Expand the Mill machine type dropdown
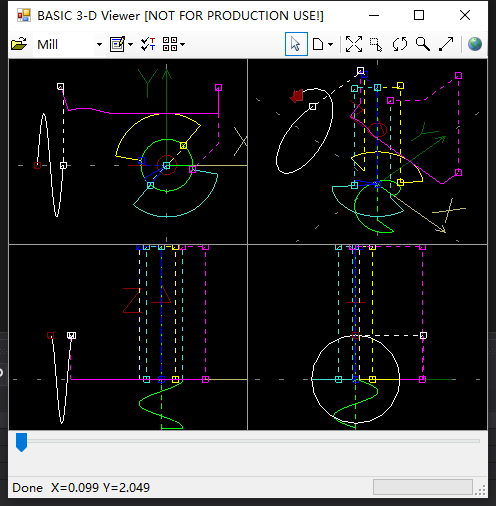 99,44
